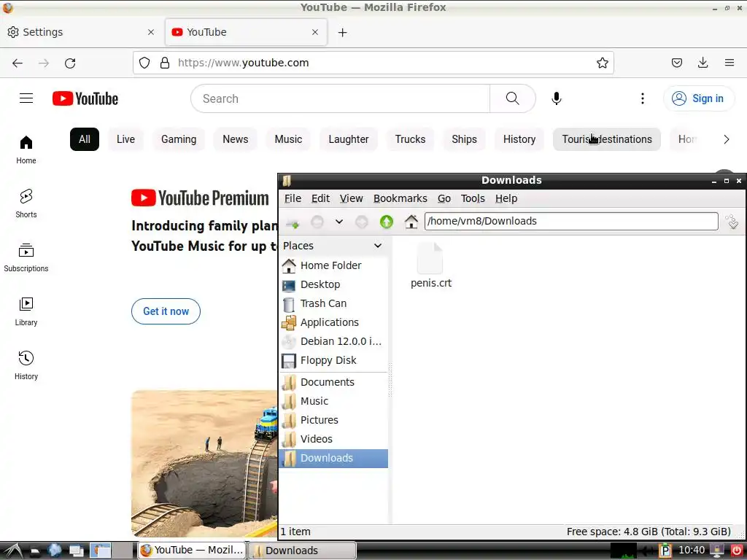Open Shorts in the YouTube sidebar
Screen dimensions: 747x560
point(26,203)
